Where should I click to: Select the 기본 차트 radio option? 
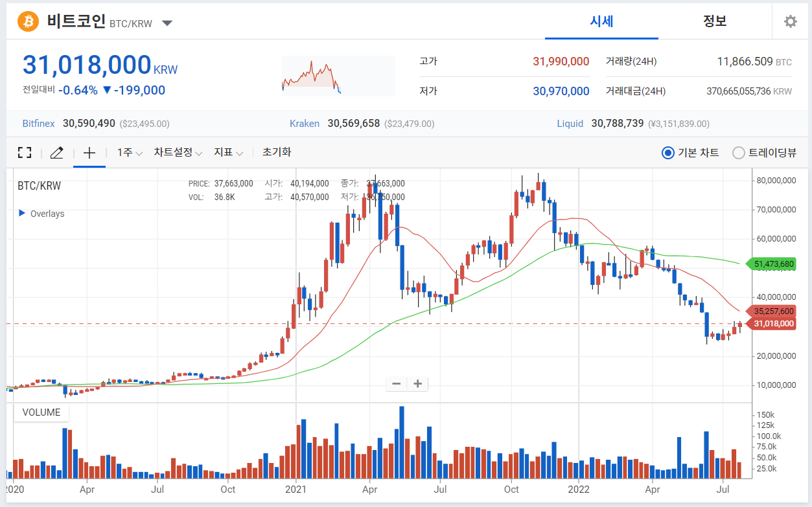point(690,153)
